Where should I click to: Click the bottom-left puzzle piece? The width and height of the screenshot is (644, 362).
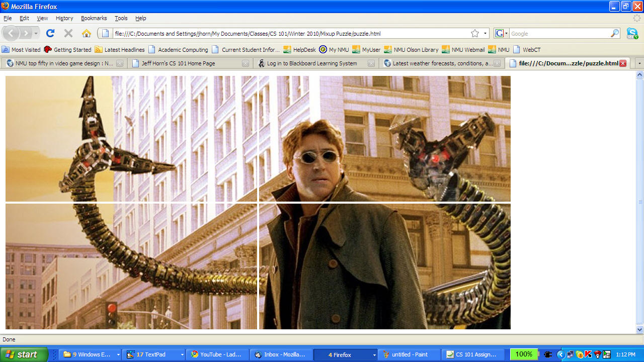pyautogui.click(x=131, y=266)
